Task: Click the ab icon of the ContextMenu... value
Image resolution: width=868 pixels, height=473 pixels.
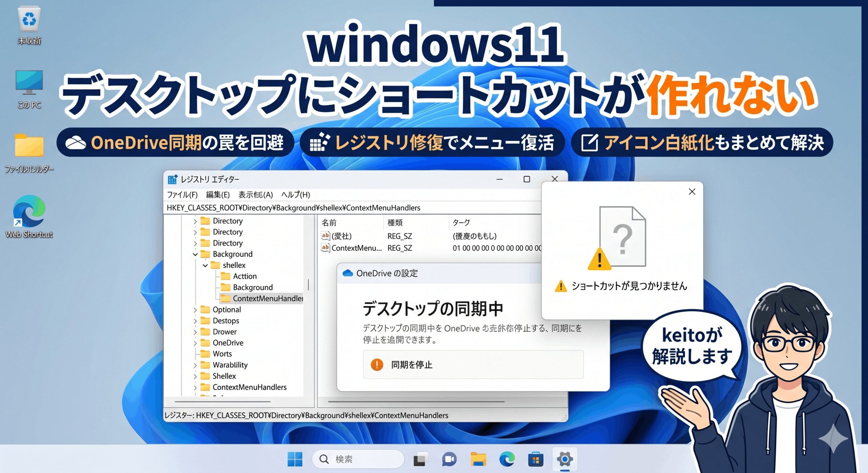Action: click(325, 247)
